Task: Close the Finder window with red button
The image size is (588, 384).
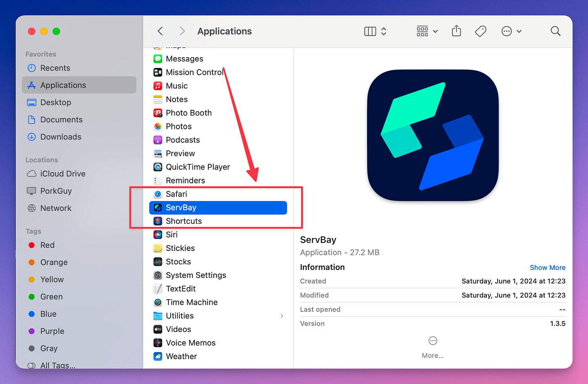Action: coord(31,31)
